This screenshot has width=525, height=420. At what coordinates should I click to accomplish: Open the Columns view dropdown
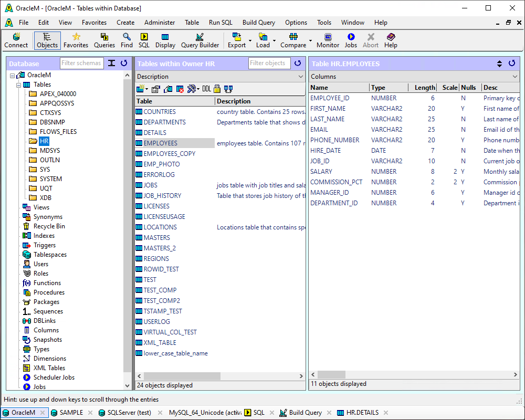tap(514, 77)
